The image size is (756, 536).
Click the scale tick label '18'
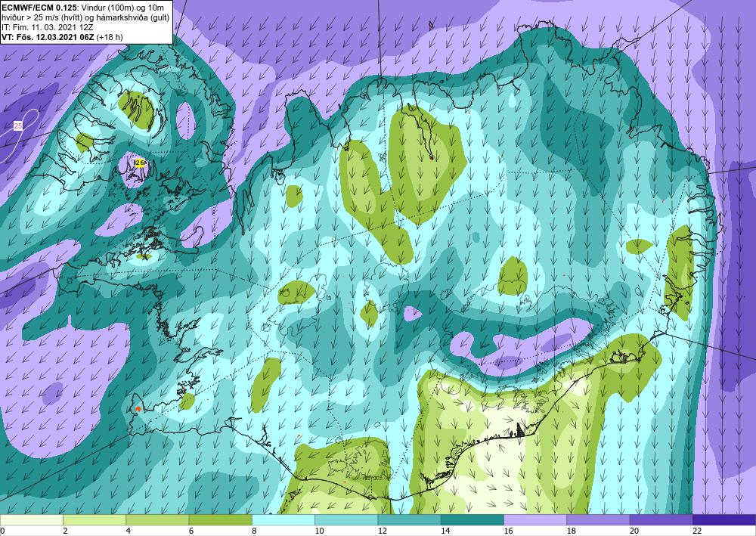coord(570,531)
